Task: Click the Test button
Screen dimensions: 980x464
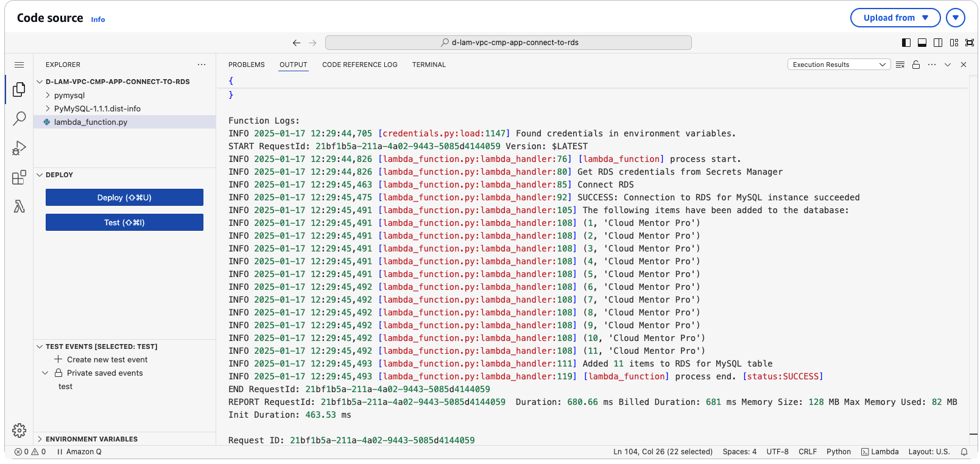Action: click(124, 222)
